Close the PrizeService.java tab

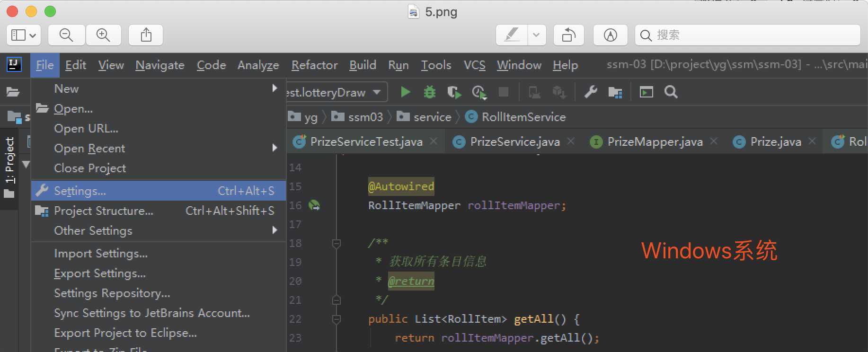click(x=571, y=141)
